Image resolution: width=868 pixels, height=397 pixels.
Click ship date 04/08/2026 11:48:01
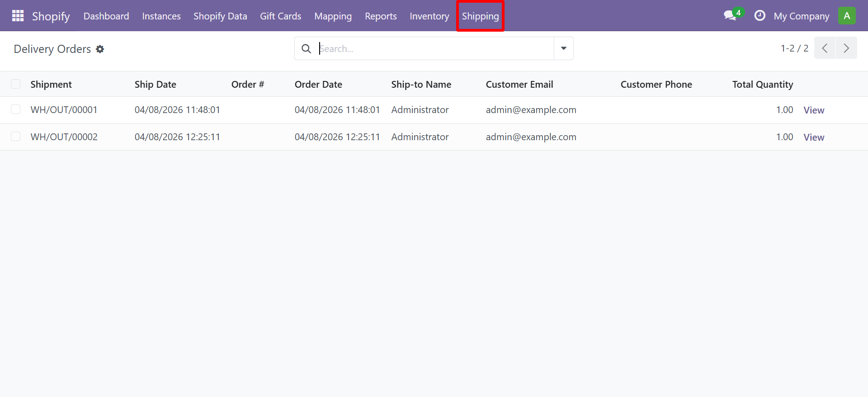pyautogui.click(x=177, y=110)
